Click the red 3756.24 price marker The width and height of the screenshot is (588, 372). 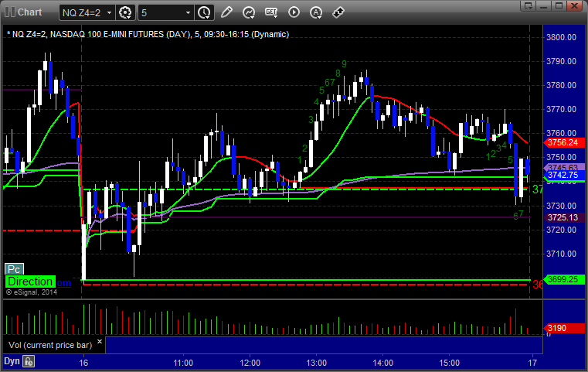pos(563,142)
